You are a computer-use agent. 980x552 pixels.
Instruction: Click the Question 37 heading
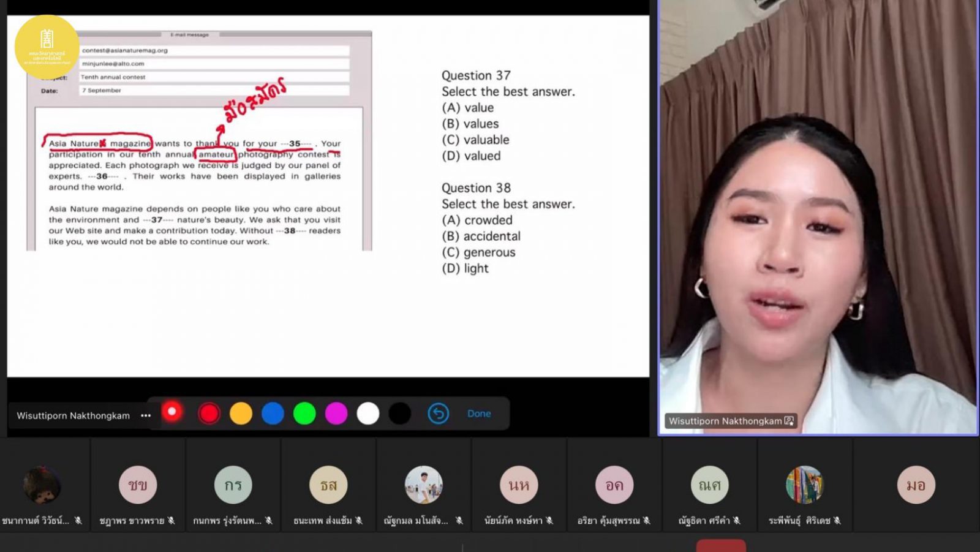pos(476,75)
